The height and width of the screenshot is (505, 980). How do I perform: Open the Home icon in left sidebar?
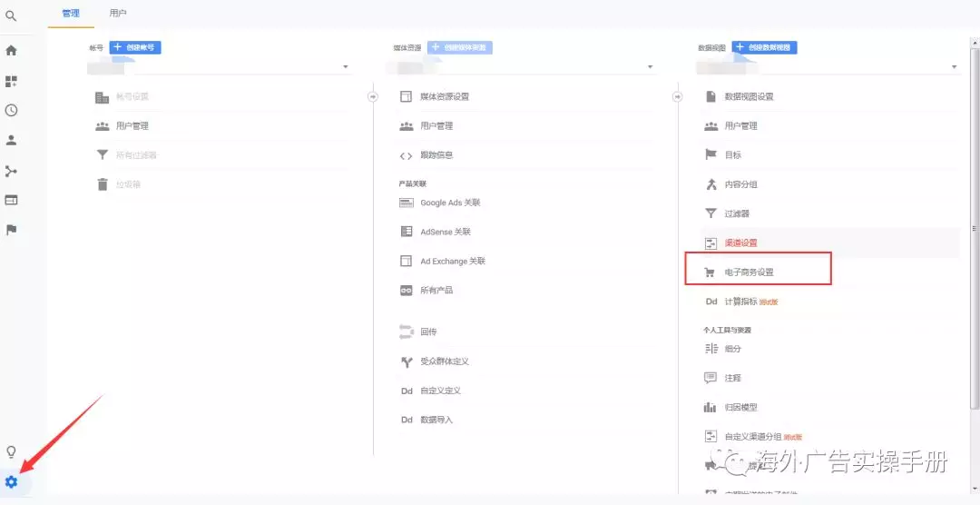click(11, 51)
